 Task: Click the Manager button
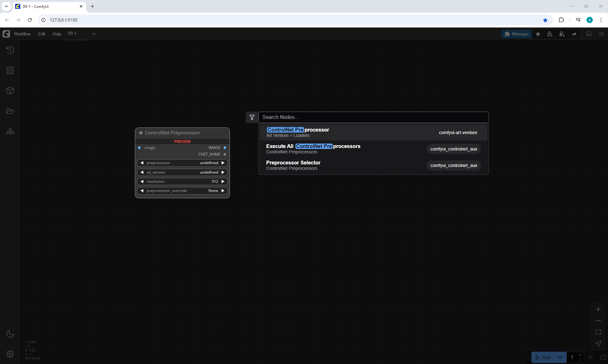coord(516,34)
